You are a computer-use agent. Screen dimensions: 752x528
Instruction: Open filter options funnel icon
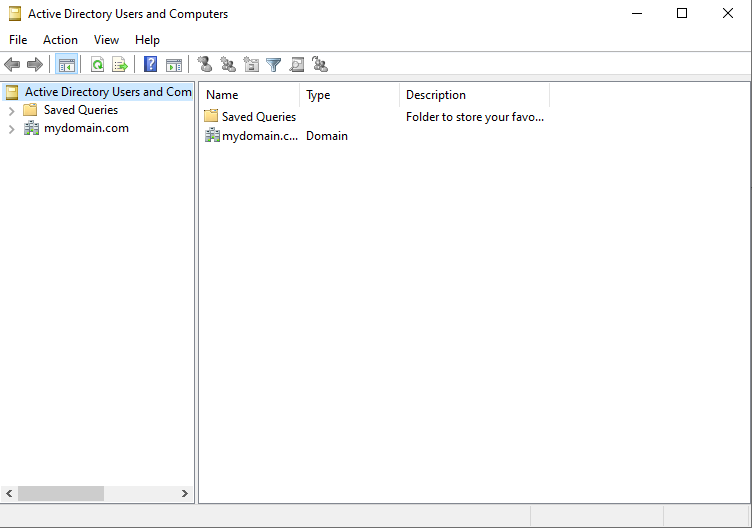(x=273, y=64)
